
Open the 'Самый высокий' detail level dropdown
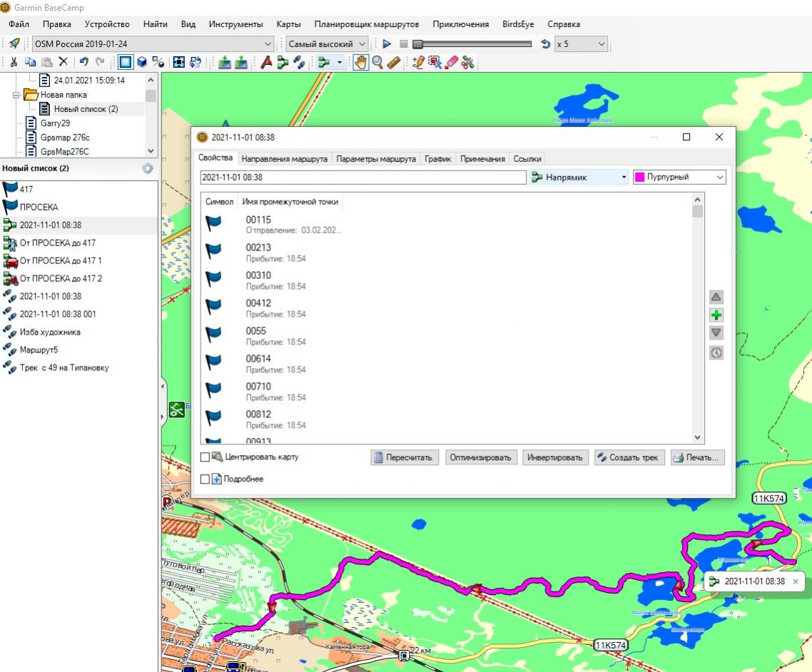pyautogui.click(x=362, y=44)
